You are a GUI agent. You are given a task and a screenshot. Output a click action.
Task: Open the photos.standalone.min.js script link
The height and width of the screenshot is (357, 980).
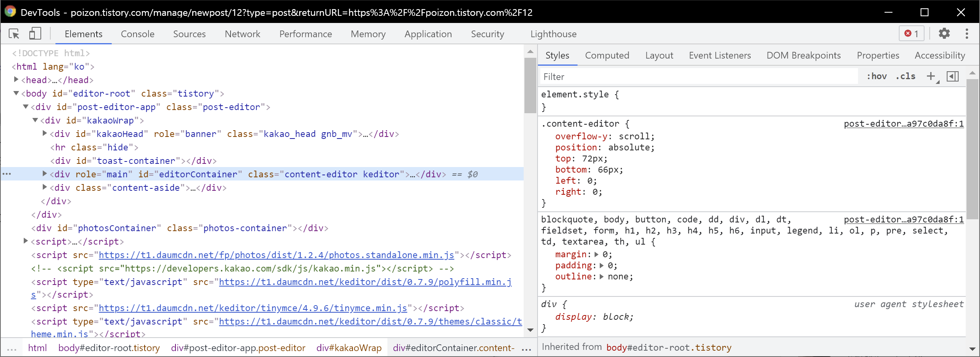pyautogui.click(x=276, y=255)
